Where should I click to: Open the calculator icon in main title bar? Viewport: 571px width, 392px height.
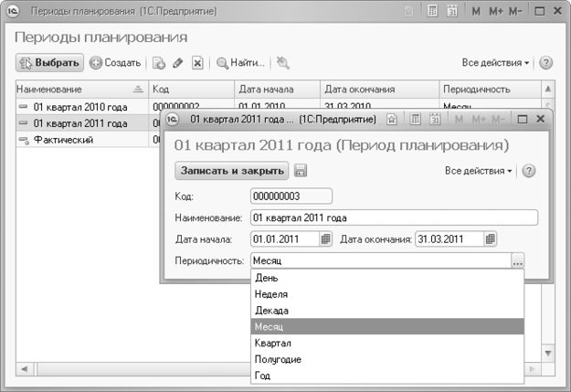tap(432, 11)
